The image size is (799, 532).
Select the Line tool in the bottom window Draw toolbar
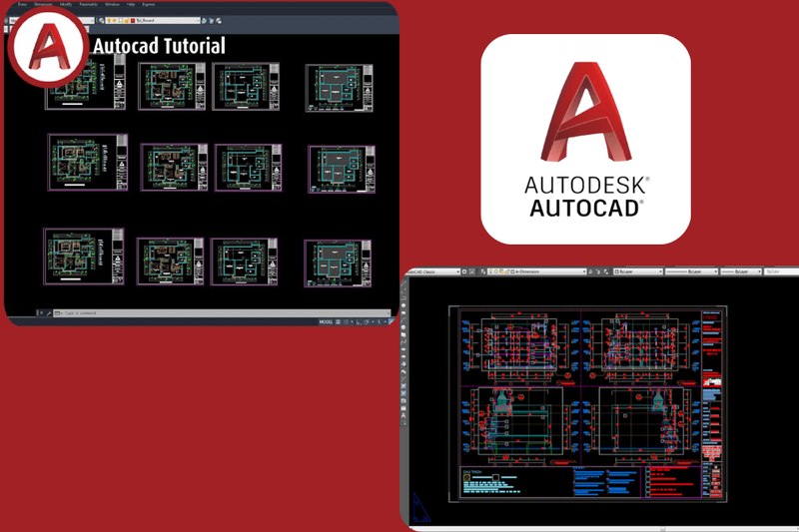coord(403,283)
